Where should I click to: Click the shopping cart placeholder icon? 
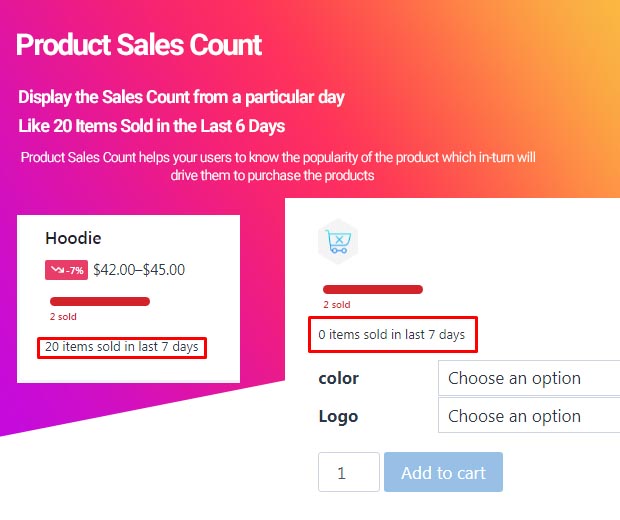pyautogui.click(x=338, y=242)
